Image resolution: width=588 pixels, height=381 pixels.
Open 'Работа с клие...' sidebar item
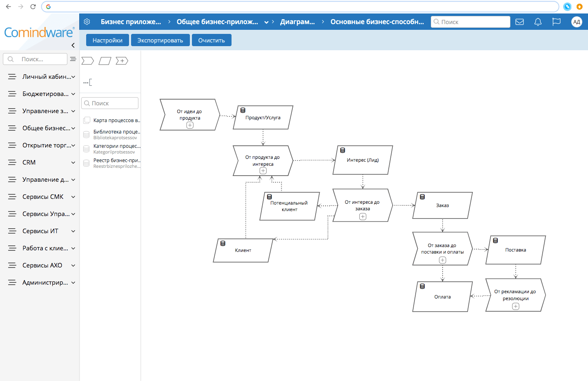pyautogui.click(x=40, y=248)
